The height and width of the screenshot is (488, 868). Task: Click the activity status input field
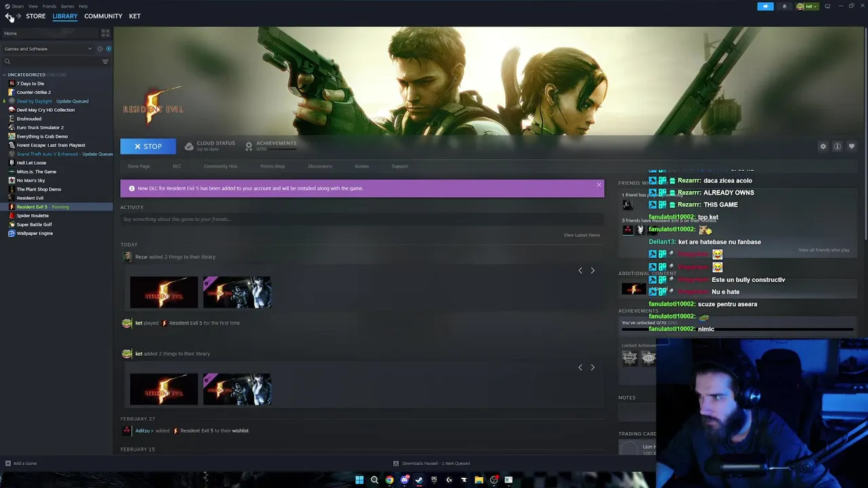[x=361, y=220]
